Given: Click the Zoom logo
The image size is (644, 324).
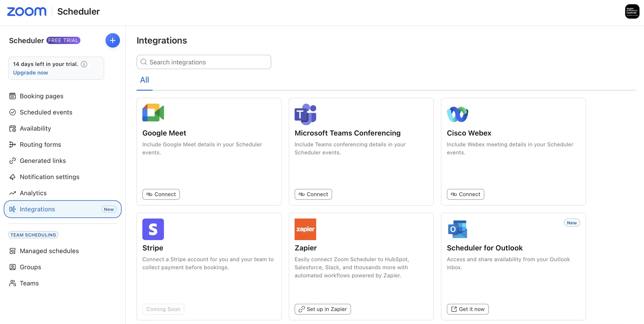Looking at the screenshot, I should point(26,11).
